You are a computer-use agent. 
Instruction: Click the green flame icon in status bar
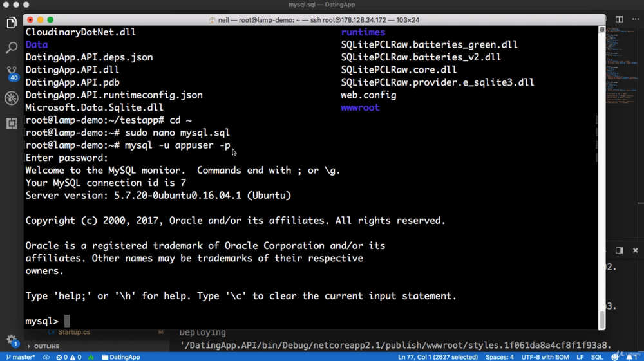(x=91, y=357)
